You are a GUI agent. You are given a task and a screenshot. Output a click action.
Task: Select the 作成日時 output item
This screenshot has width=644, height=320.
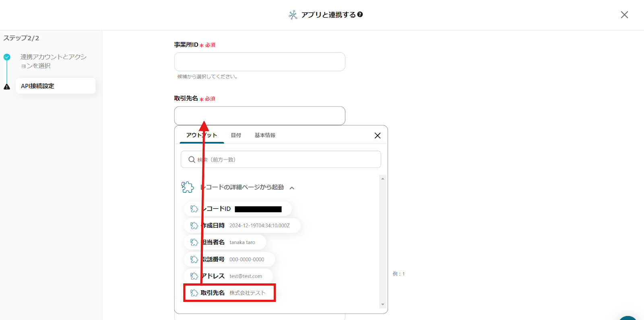point(242,226)
